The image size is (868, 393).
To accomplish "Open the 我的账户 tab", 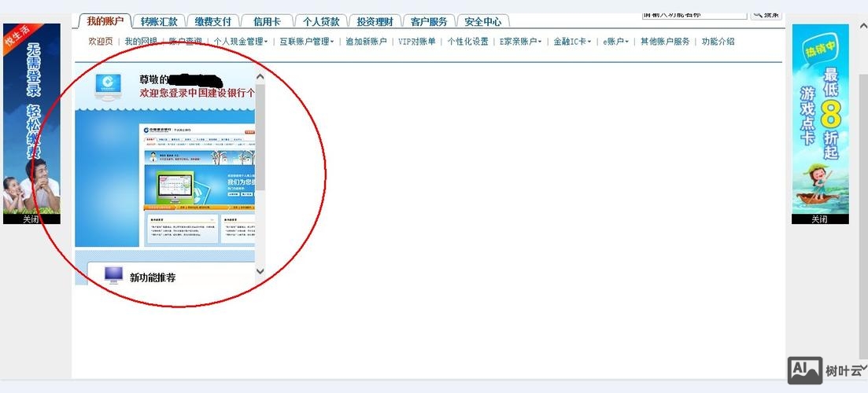I will point(105,21).
